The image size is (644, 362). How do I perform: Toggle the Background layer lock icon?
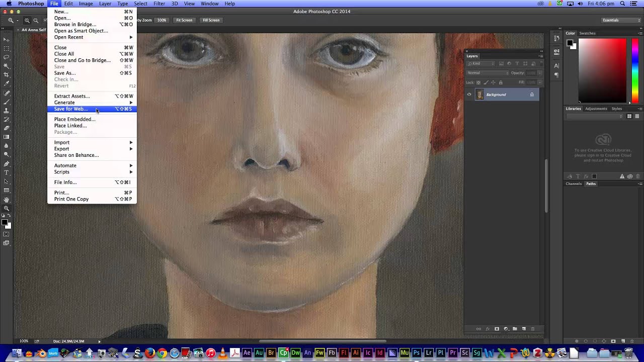532,95
